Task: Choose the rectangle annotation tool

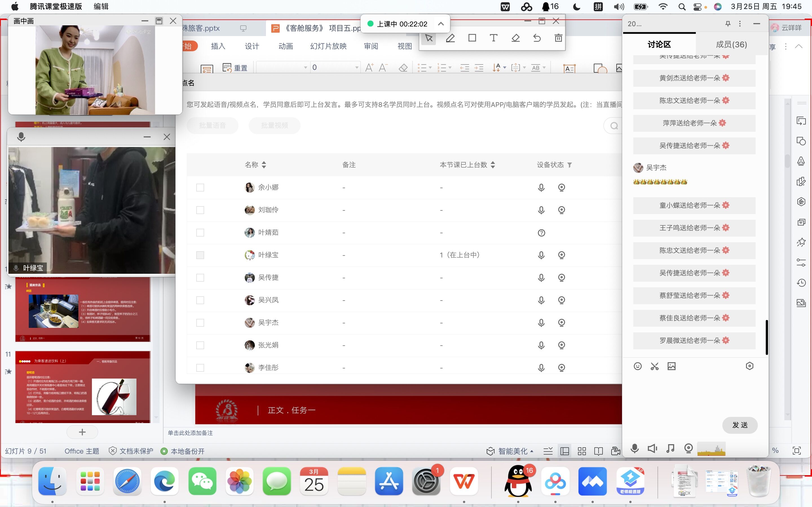Action: click(472, 38)
